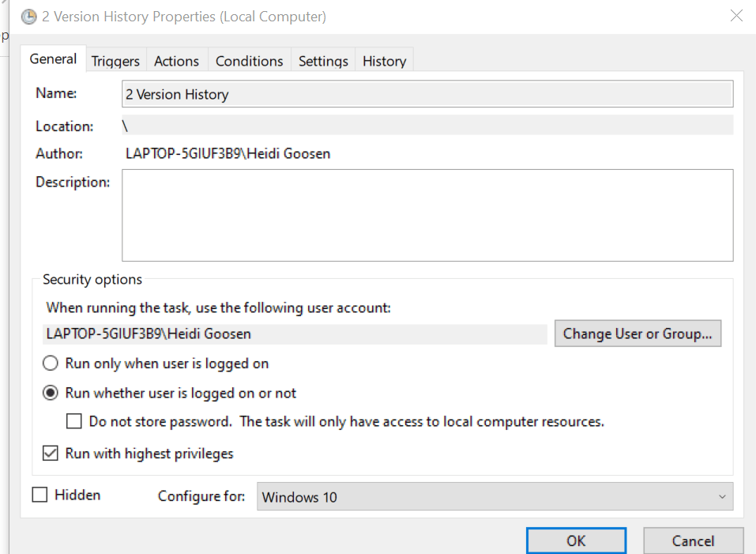Click OK to save task properties
The width and height of the screenshot is (756, 554).
tap(576, 541)
